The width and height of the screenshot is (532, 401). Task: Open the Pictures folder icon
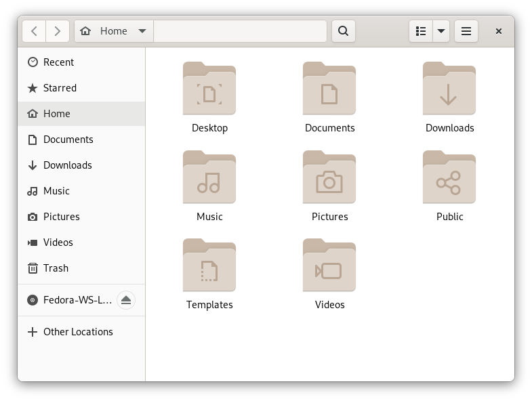329,178
